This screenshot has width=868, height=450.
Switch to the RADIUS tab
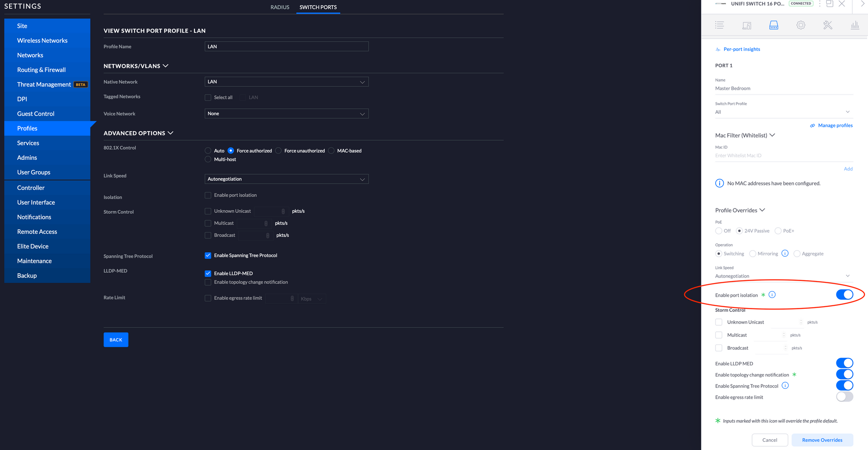279,7
